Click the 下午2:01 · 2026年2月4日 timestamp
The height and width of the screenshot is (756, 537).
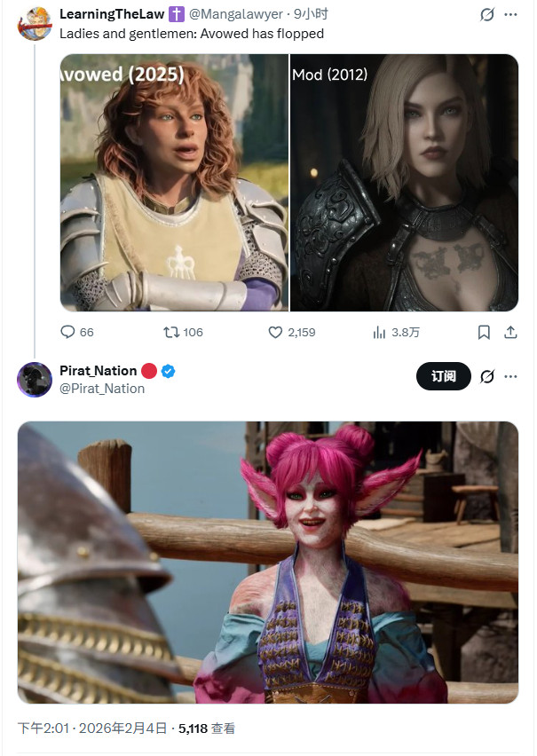click(x=92, y=728)
